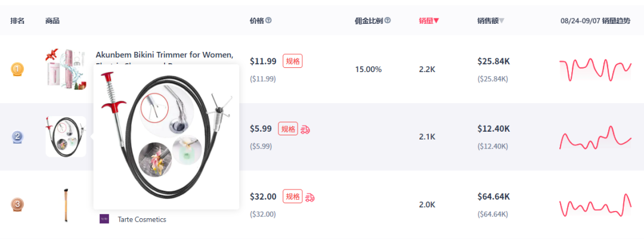
Task: Click the rank 1 sales trend sparkline
Action: click(595, 69)
